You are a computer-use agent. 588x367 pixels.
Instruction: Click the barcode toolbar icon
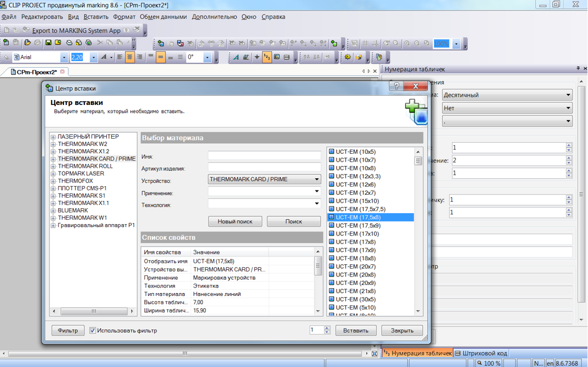pos(287,57)
